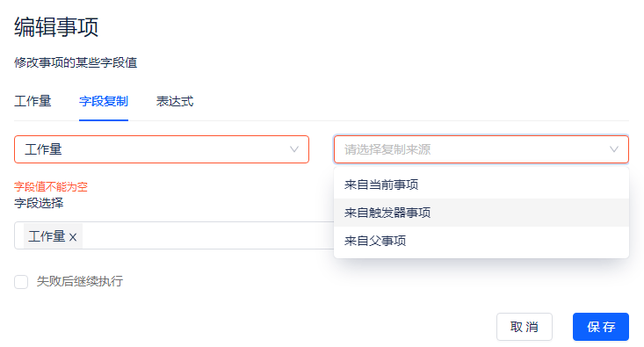The width and height of the screenshot is (644, 347).
Task: Collapse the 请选择复制来源 dropdown
Action: click(x=481, y=149)
